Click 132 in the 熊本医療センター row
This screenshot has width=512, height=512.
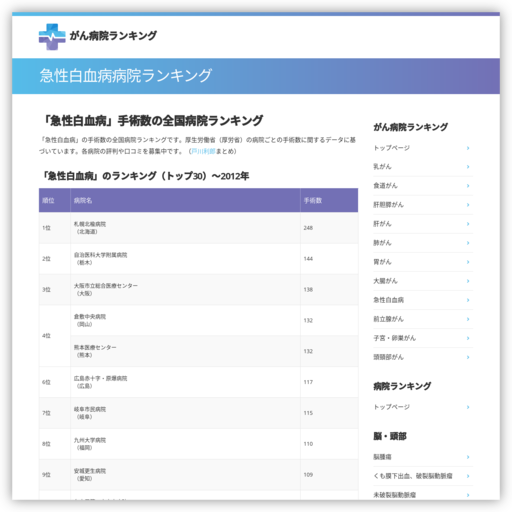(x=308, y=351)
